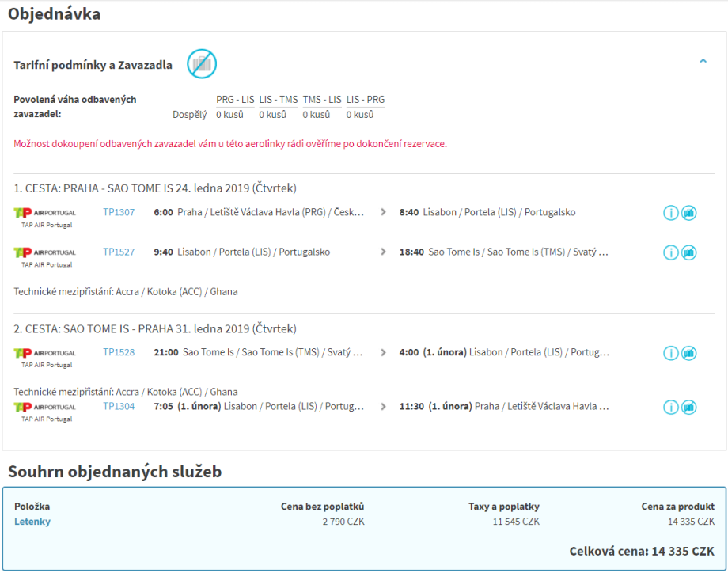Select the TP1304 flight link
728x573 pixels.
(x=119, y=406)
